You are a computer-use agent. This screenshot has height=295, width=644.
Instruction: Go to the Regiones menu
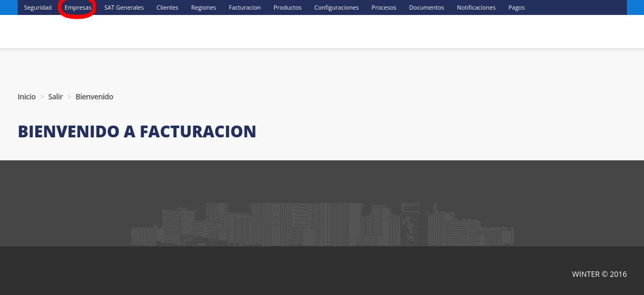[203, 7]
